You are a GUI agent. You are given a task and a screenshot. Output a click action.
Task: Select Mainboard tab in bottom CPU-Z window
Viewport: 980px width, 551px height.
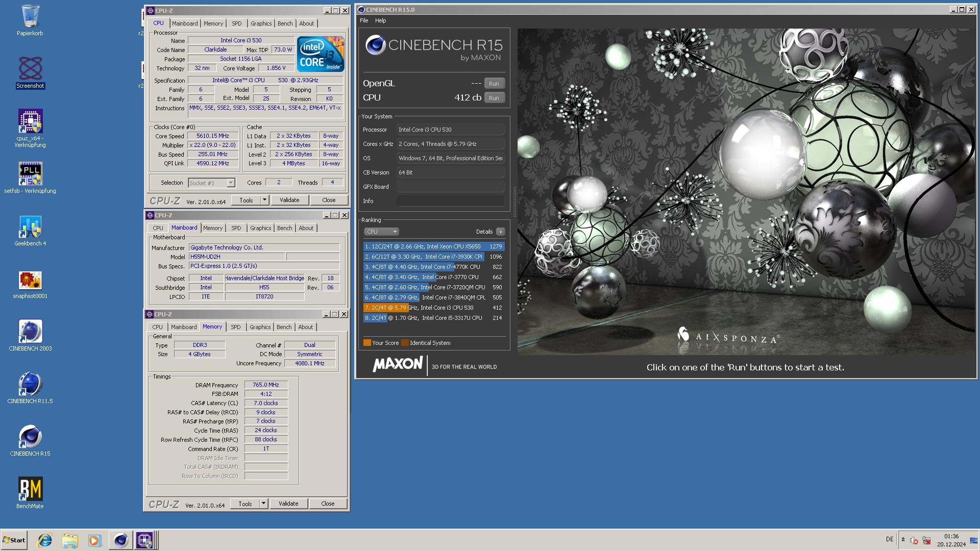[184, 327]
